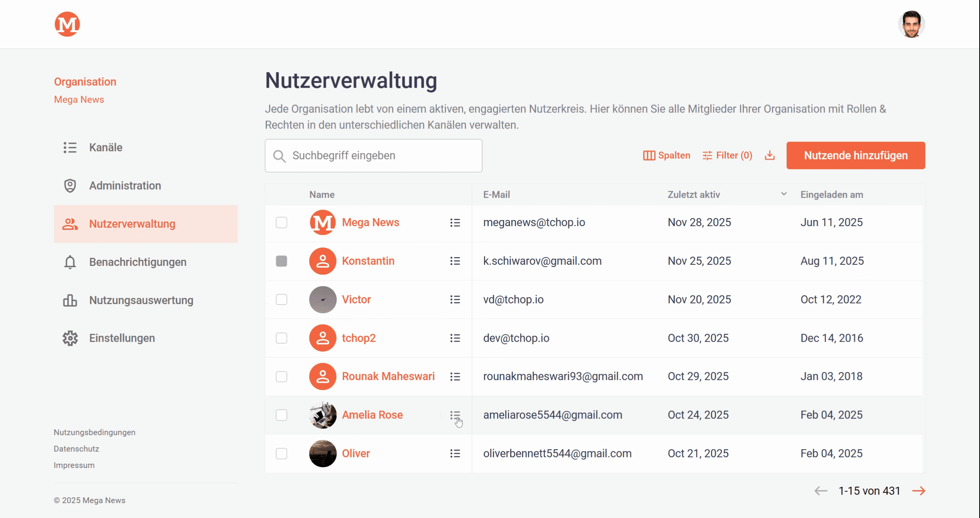The width and height of the screenshot is (980, 518).
Task: Check the box for Oliver's row
Action: (x=281, y=453)
